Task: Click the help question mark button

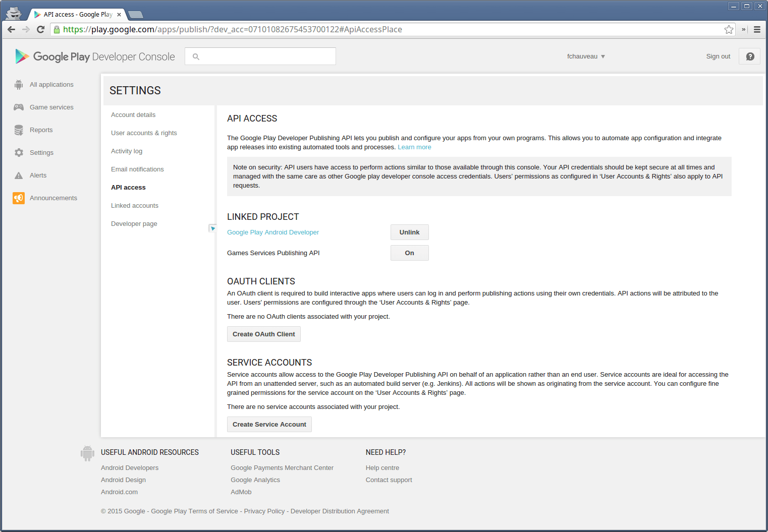Action: (749, 56)
